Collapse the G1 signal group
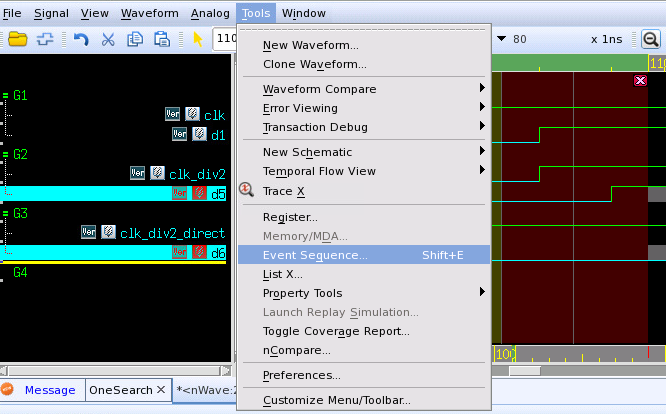The height and width of the screenshot is (414, 666). tap(6, 95)
